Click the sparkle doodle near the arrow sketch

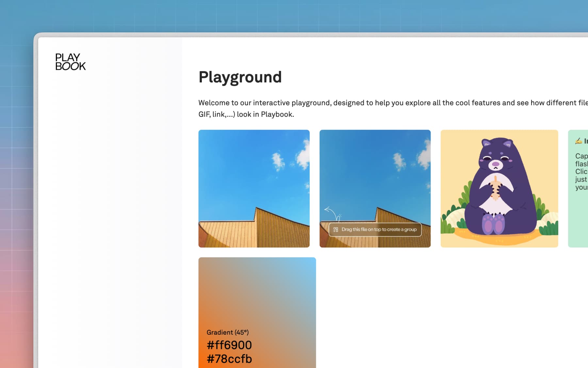[x=340, y=216]
